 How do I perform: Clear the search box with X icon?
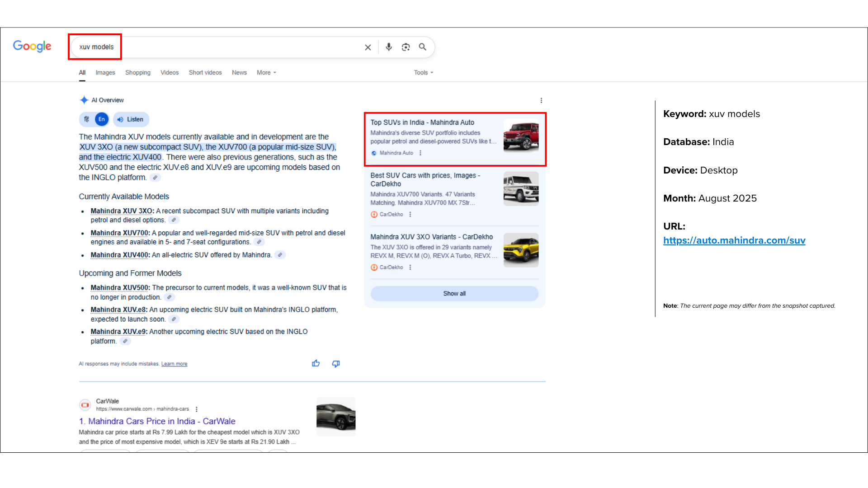click(x=368, y=47)
